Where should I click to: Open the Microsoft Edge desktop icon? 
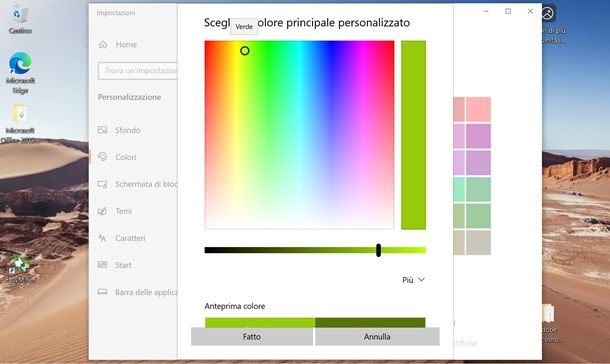[x=20, y=63]
